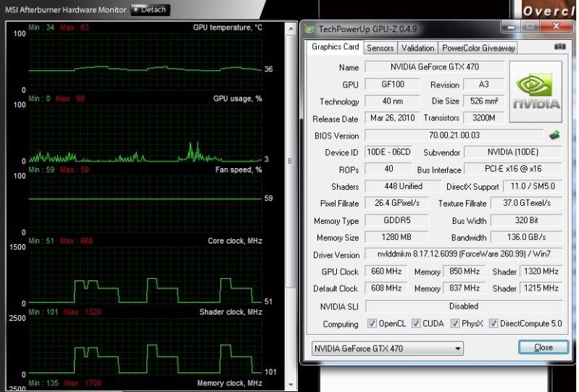579x392 pixels.
Task: Open the NVIDIA GeForce GTX 470 dropdown
Action: (x=388, y=349)
